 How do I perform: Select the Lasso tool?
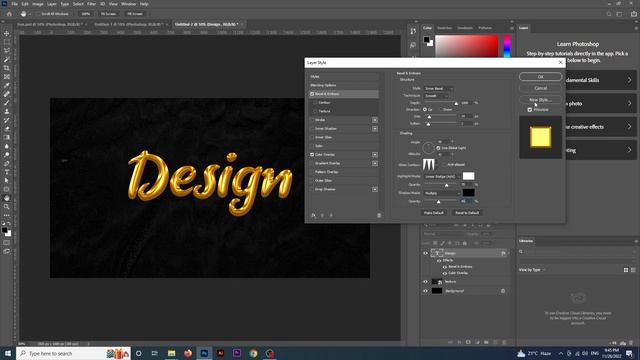click(7, 51)
